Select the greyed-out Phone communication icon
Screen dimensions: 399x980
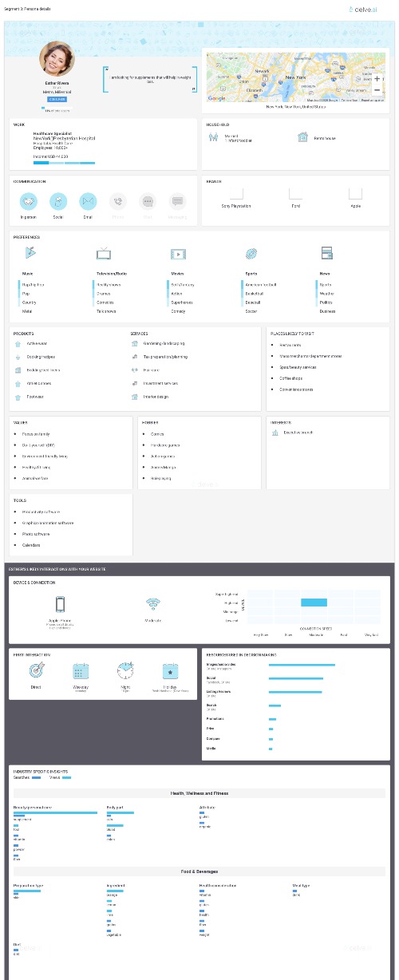(118, 202)
